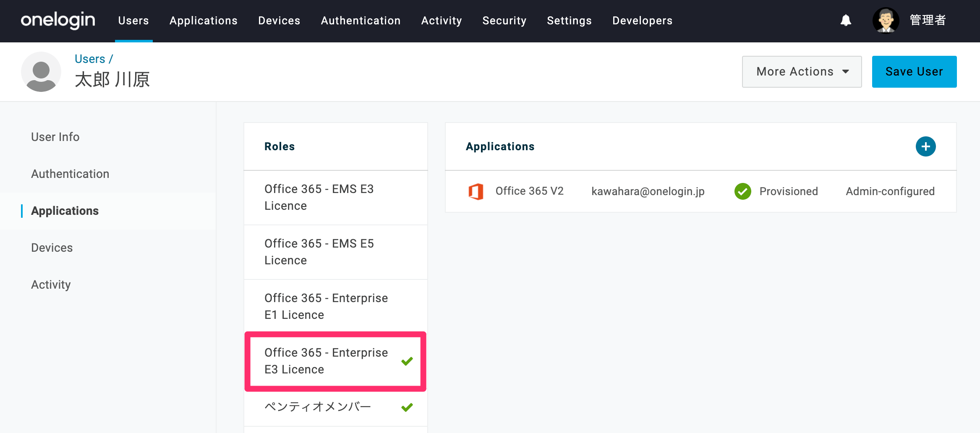
Task: Click the Roles panel heading
Action: (280, 146)
